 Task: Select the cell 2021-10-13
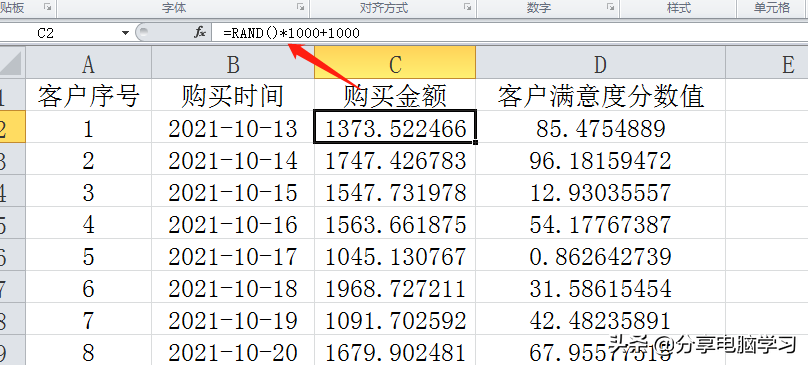click(233, 128)
